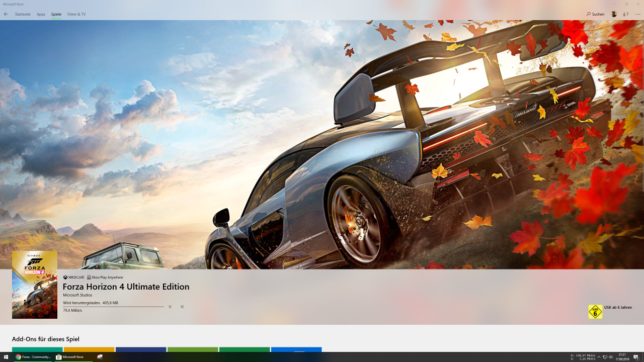Click the download progress bar
This screenshot has height=362, width=644.
click(113, 306)
